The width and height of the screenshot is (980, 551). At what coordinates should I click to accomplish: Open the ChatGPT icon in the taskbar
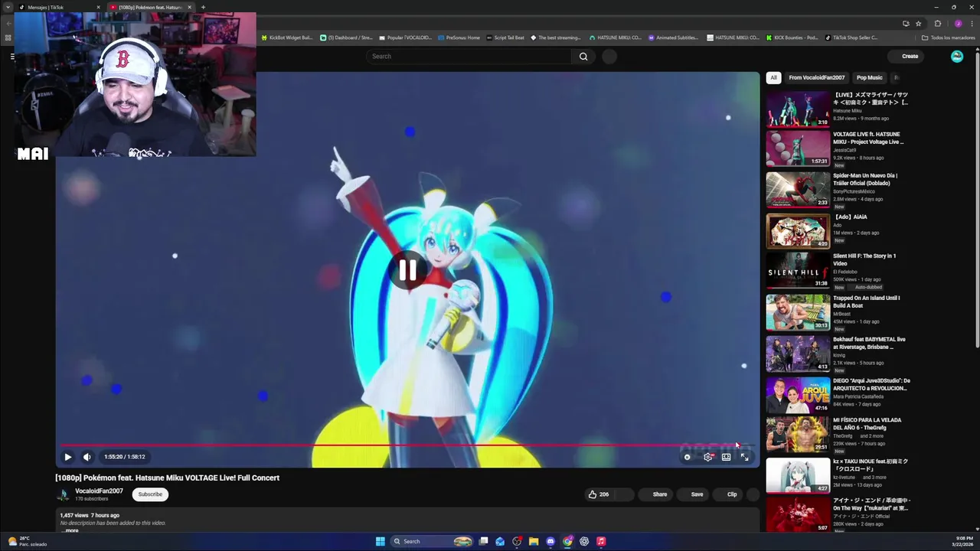pyautogui.click(x=584, y=541)
